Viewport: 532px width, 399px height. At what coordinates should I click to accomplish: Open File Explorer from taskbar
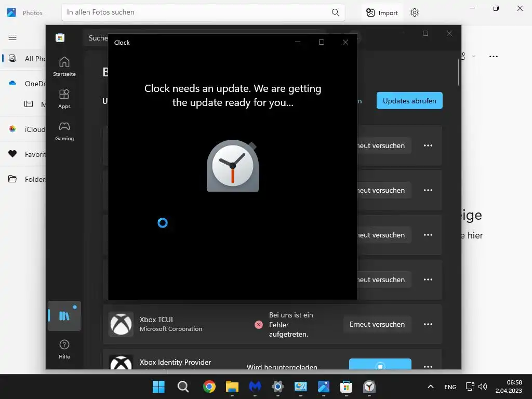pyautogui.click(x=232, y=387)
